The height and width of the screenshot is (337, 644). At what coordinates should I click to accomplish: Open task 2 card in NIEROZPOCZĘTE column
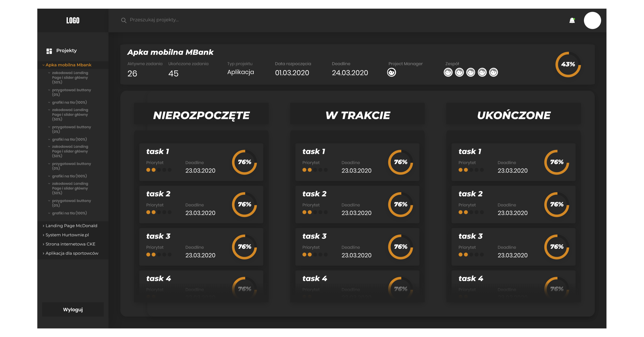[x=201, y=204]
